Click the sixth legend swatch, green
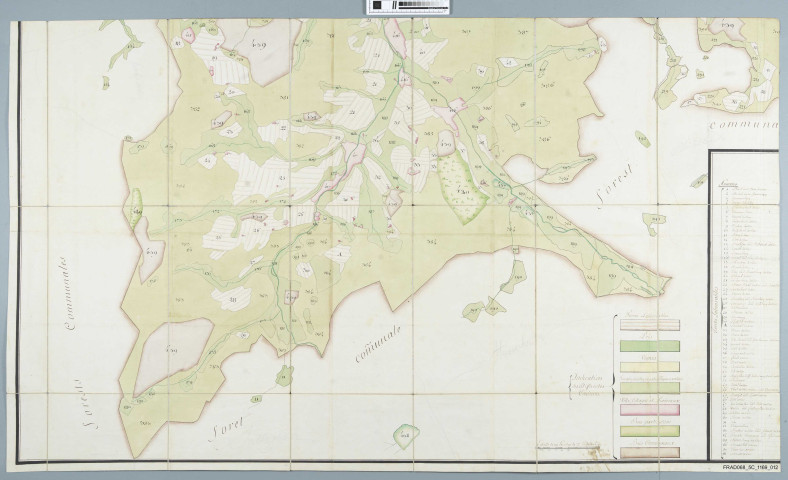 [x=648, y=430]
